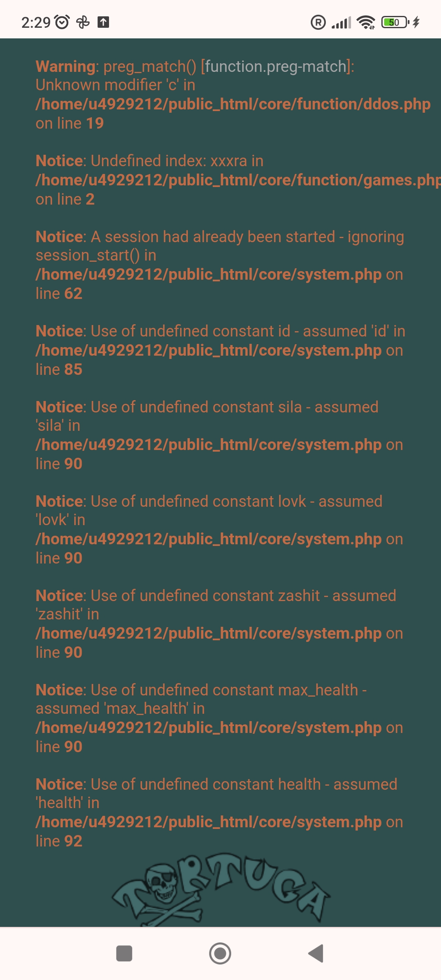441x980 pixels.
Task: Open recent apps with square button
Action: tap(124, 953)
